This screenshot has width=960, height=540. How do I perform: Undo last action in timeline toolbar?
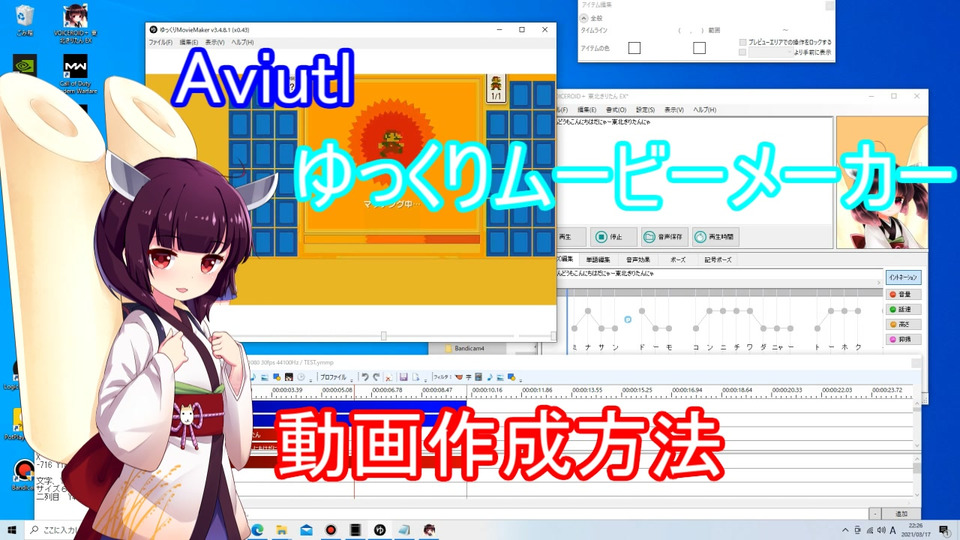[365, 377]
